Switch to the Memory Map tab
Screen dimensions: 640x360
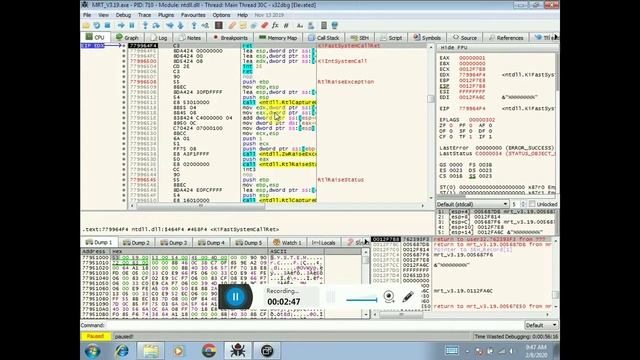coord(278,38)
